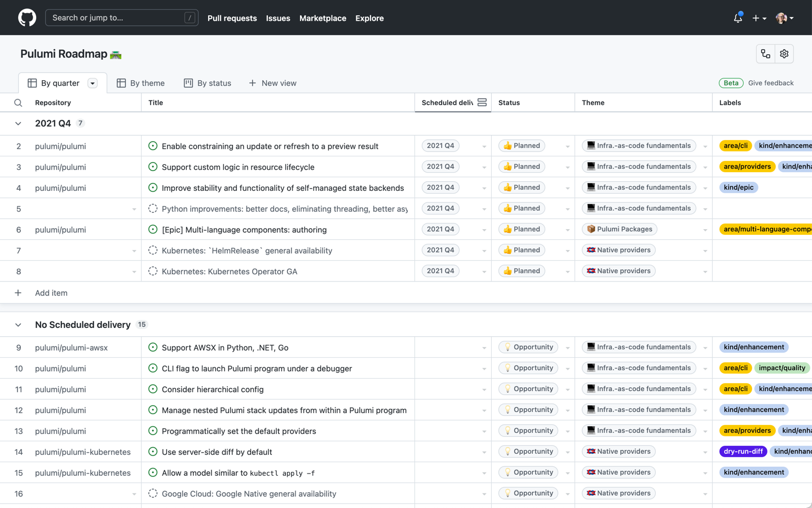Switch to the By status view tab
Image resolution: width=812 pixels, height=508 pixels.
[x=208, y=83]
